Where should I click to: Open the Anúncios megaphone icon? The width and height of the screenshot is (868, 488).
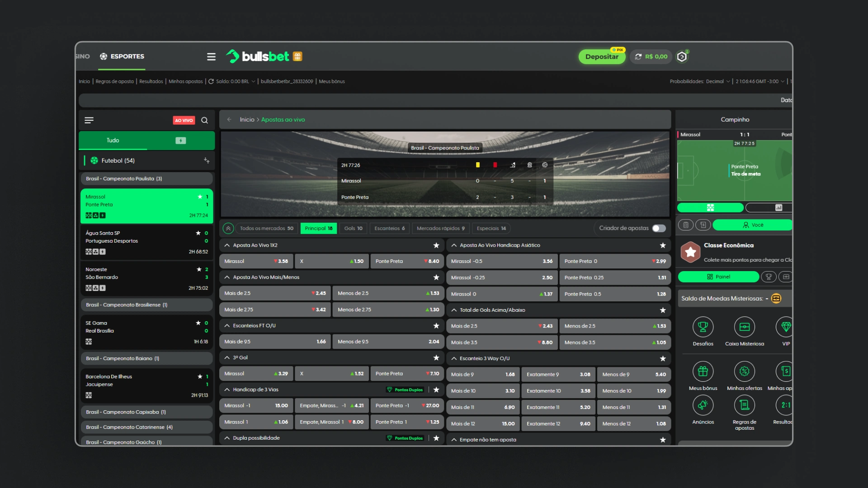pos(703,405)
